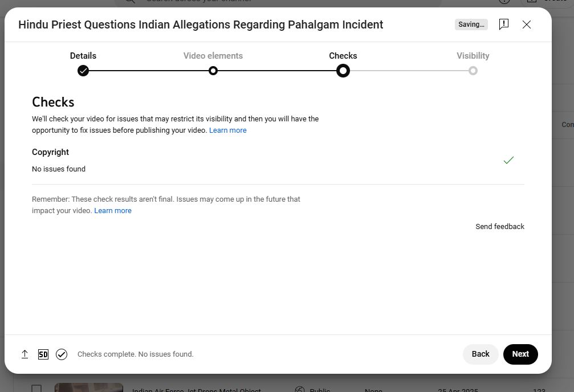The width and height of the screenshot is (574, 392).
Task: Click the upload status arrow icon
Action: (25, 354)
